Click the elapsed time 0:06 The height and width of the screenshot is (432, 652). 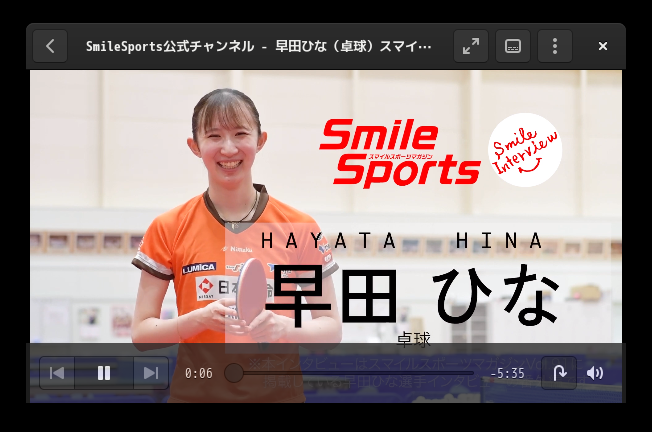click(199, 373)
